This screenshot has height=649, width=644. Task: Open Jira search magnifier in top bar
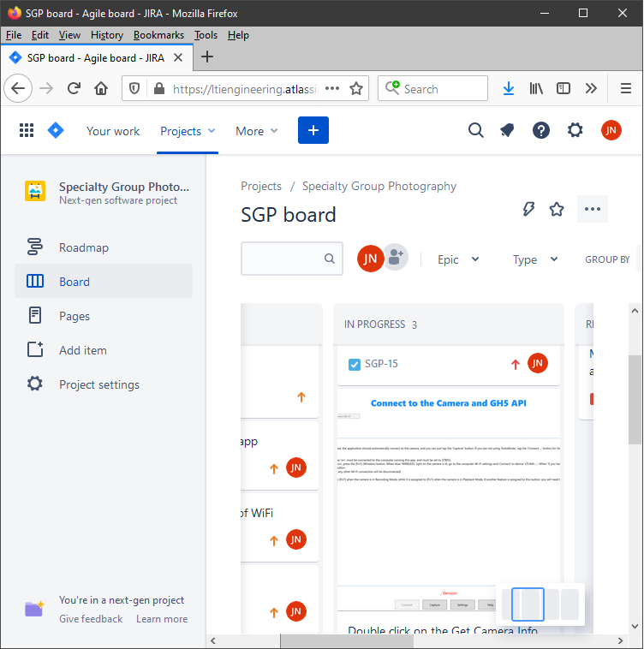click(x=475, y=130)
